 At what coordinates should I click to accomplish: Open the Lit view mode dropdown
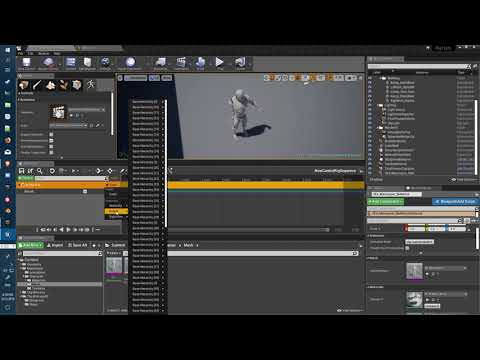[154, 78]
